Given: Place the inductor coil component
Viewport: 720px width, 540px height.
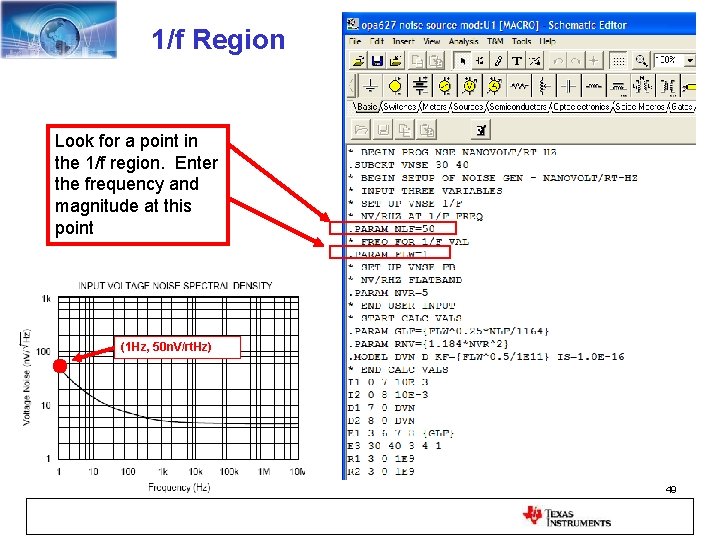Looking at the screenshot, I should point(593,86).
